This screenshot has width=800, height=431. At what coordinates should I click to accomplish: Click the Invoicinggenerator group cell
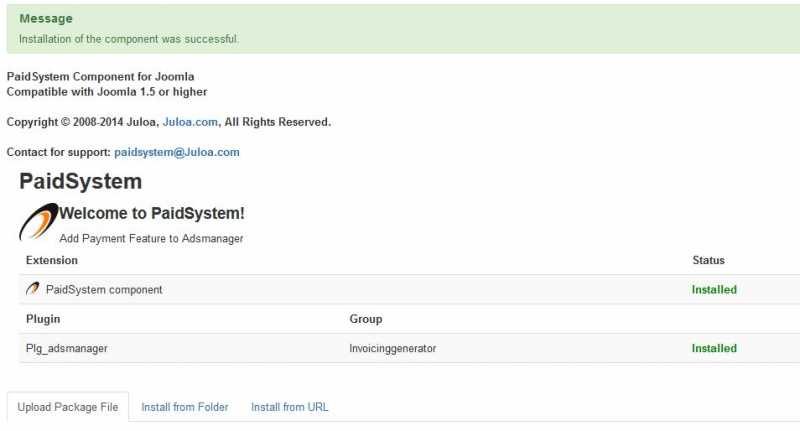tap(393, 348)
